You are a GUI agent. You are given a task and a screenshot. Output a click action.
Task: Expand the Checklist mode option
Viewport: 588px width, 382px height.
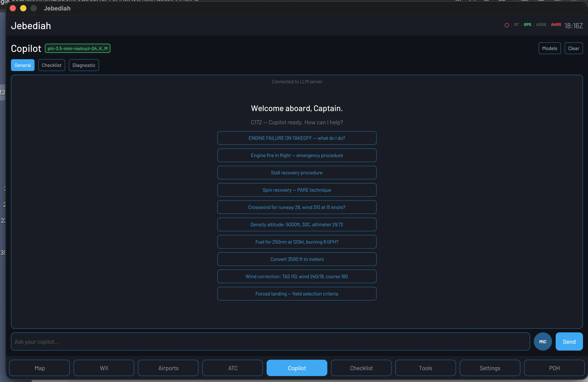point(51,65)
